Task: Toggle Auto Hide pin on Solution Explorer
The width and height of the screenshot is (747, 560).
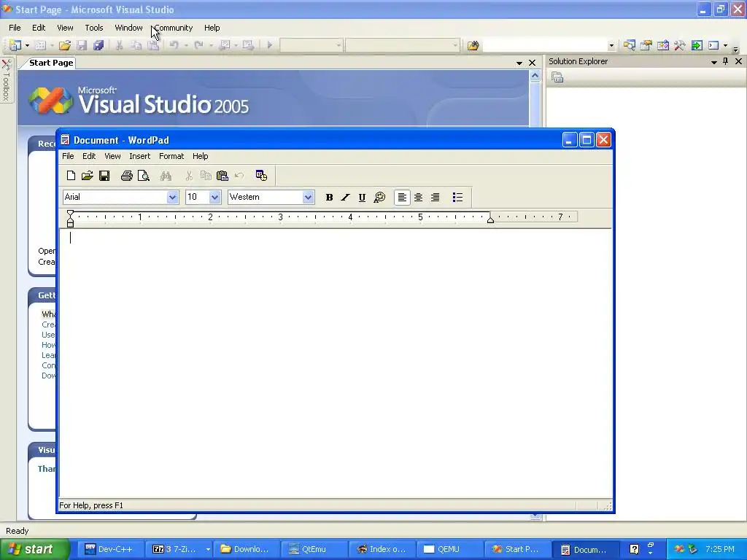Action: point(726,61)
